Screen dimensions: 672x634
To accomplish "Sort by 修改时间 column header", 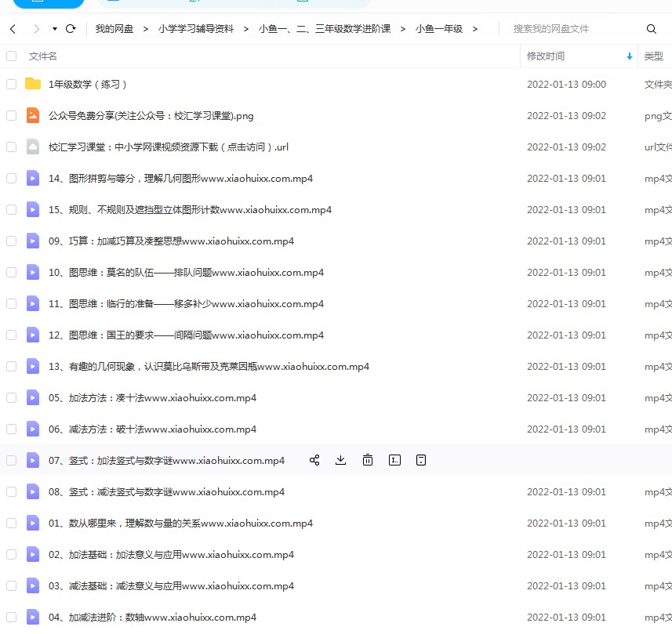I will 546,56.
